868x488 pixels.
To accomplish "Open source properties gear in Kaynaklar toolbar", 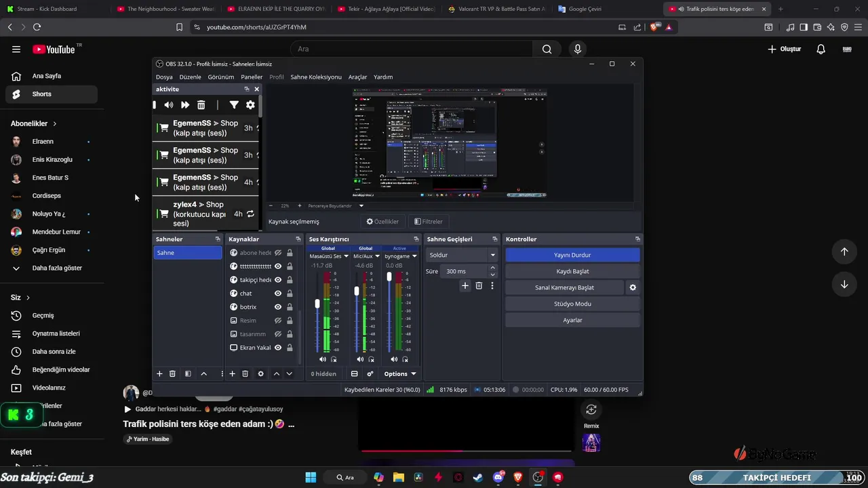I will 260,373.
